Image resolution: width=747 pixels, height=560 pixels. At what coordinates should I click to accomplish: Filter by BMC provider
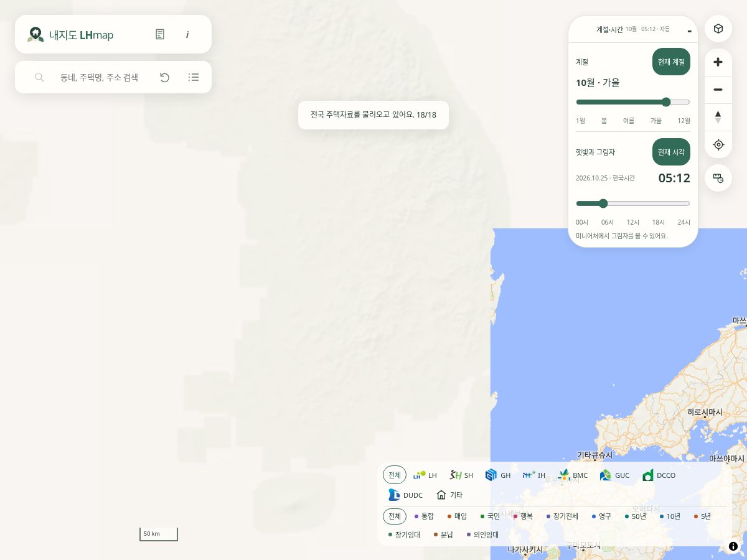tap(573, 475)
